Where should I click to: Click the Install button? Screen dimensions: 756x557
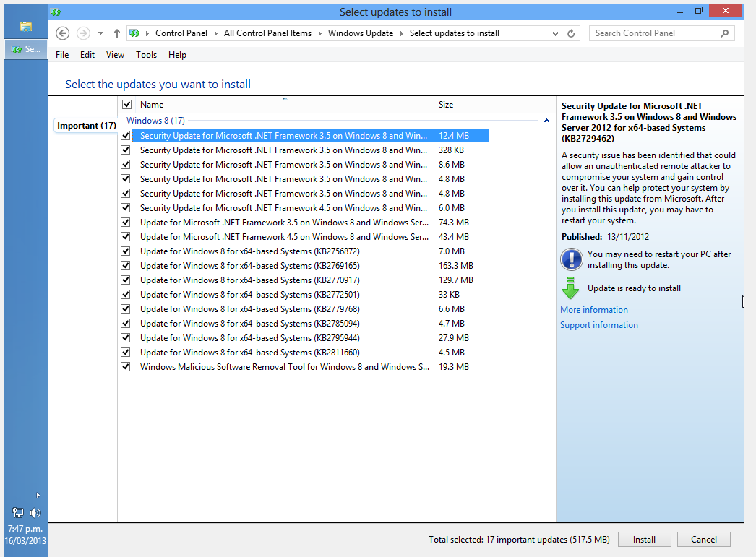644,540
